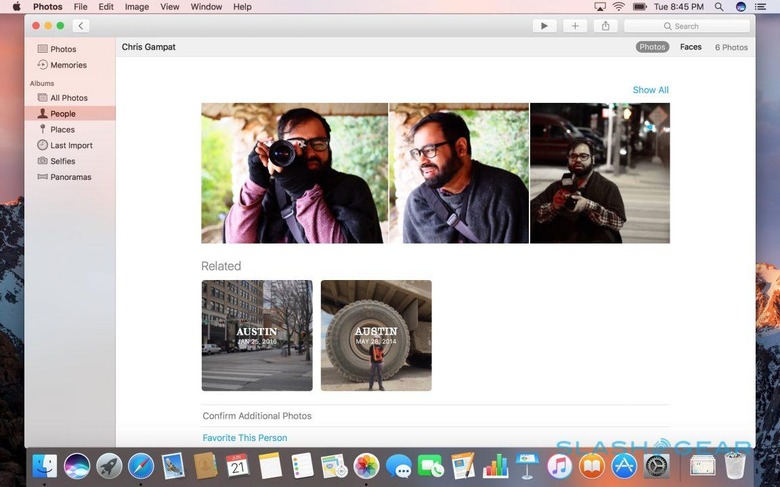Click the Show All link
Screen dimensions: 780x487
[650, 90]
